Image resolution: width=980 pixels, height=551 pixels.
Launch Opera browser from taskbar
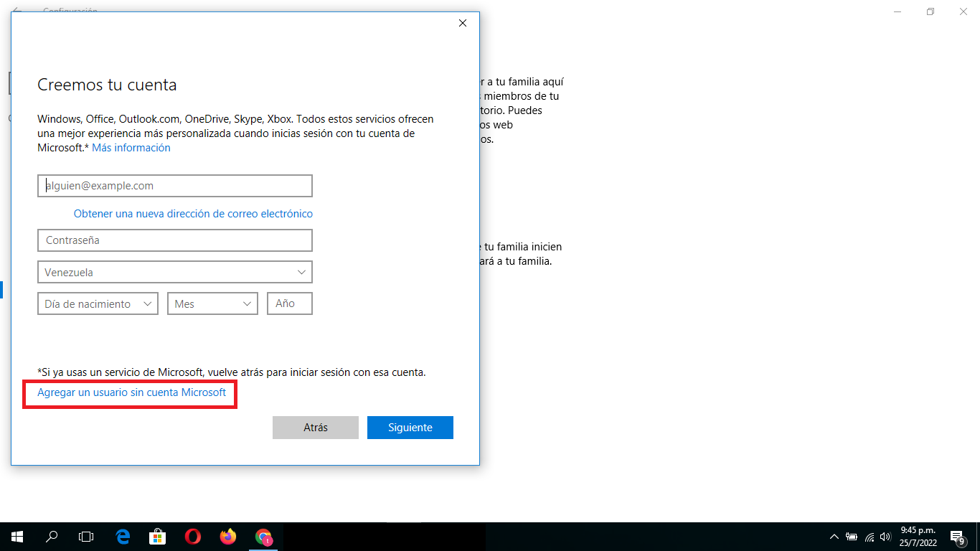coord(192,536)
